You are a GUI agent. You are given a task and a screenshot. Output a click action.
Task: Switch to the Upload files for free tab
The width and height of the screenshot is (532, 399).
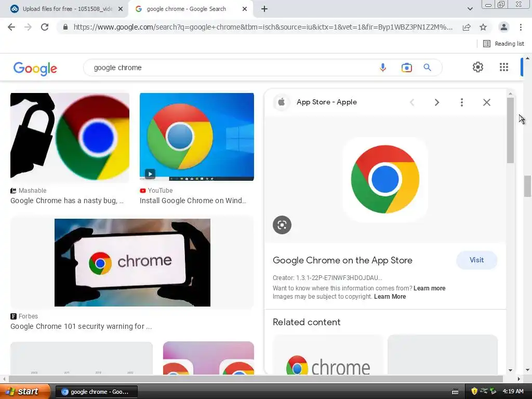pyautogui.click(x=67, y=9)
